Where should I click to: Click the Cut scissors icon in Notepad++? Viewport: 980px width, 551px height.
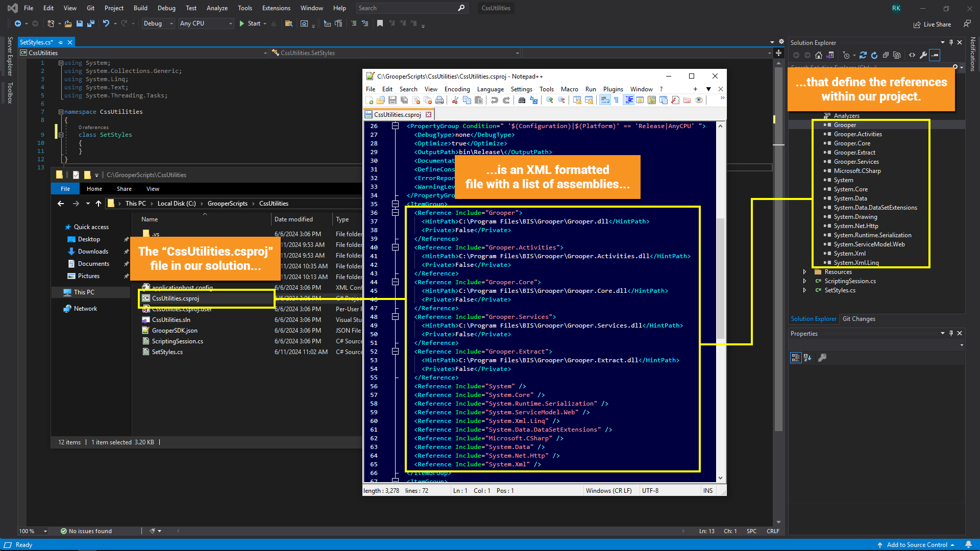pos(455,101)
